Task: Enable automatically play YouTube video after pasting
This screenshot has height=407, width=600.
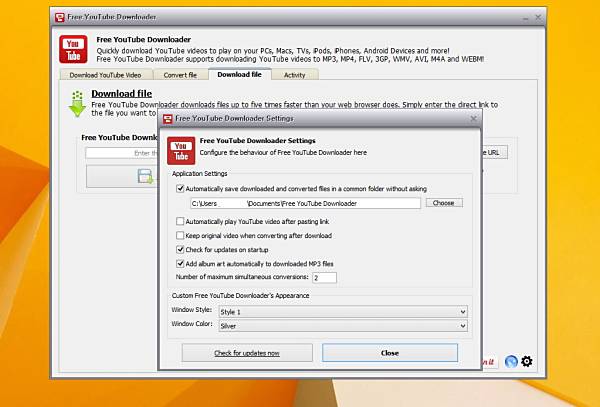Action: pos(180,221)
